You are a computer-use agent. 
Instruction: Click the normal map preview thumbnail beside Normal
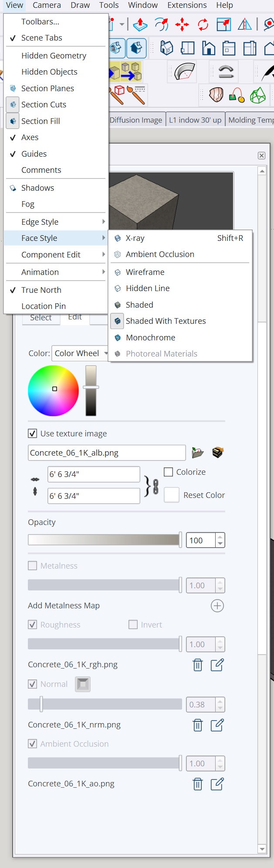(83, 684)
